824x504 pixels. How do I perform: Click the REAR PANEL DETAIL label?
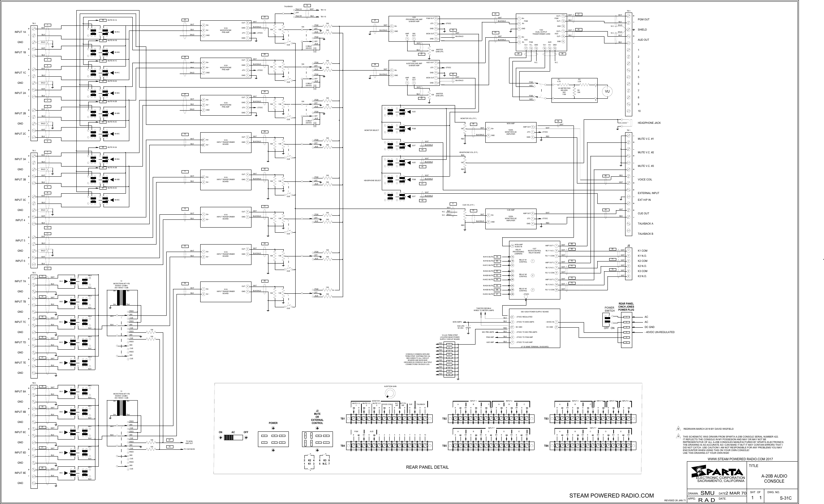coord(427,467)
